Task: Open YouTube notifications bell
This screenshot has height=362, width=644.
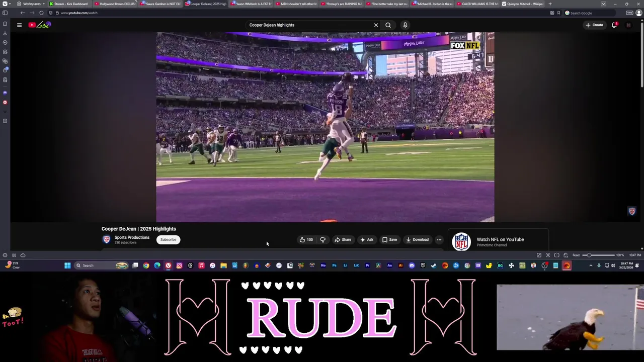Action: [x=614, y=25]
